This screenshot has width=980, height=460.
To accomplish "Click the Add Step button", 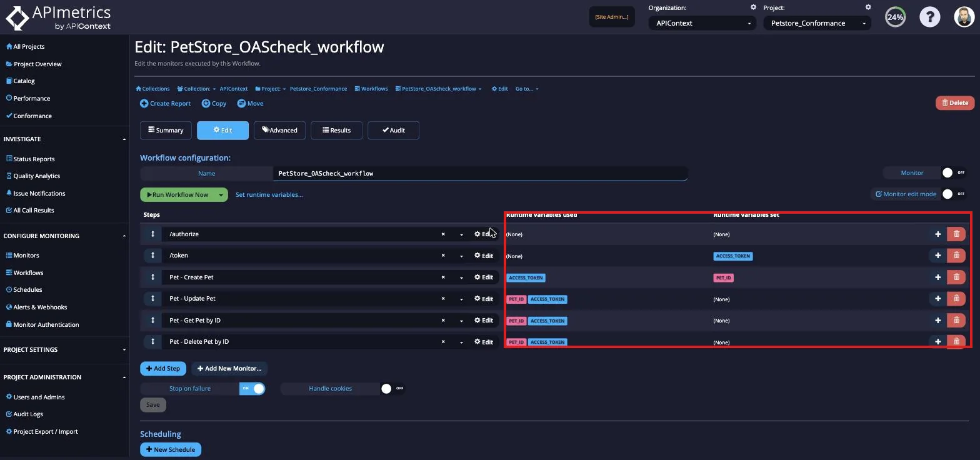I will point(162,369).
